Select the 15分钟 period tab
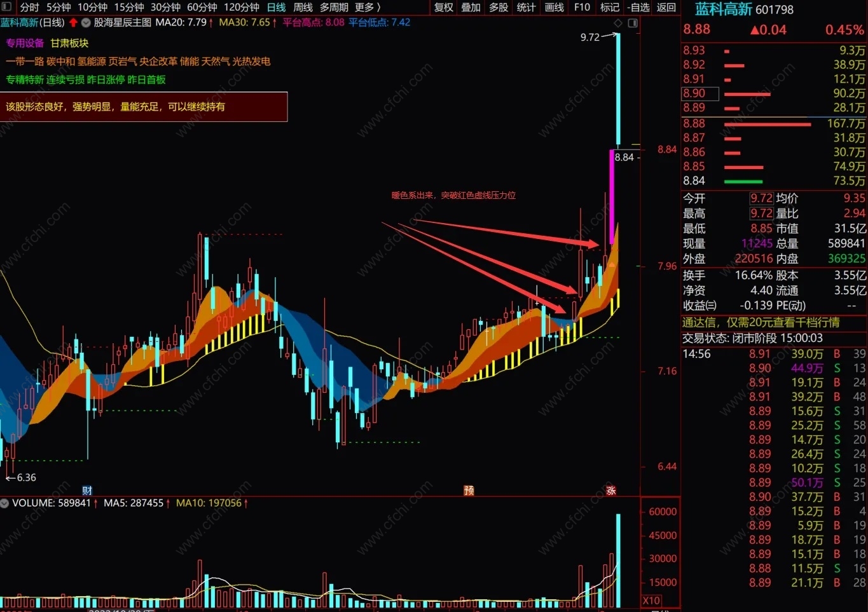Image resolution: width=868 pixels, height=612 pixels. pos(129,7)
